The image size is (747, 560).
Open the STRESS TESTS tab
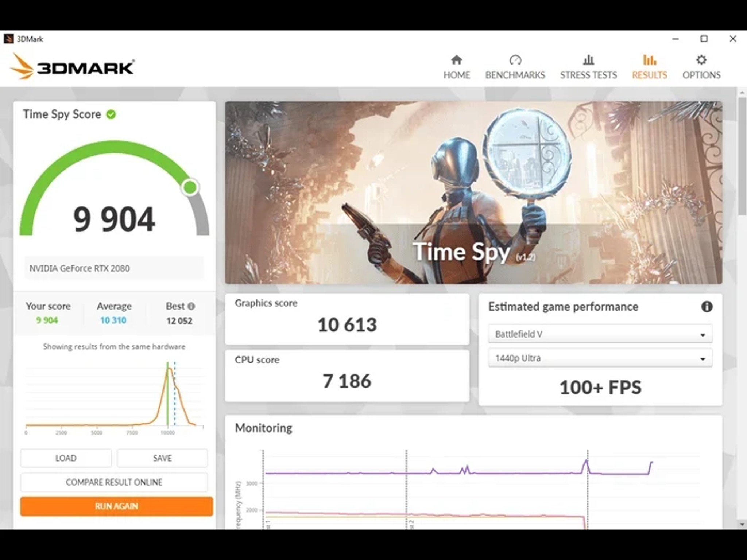588,67
